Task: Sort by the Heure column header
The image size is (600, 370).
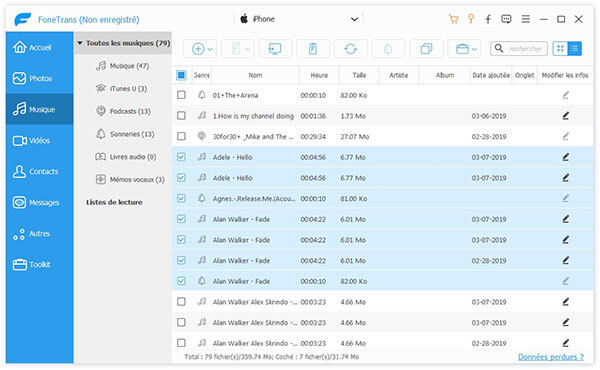Action: pos(319,75)
